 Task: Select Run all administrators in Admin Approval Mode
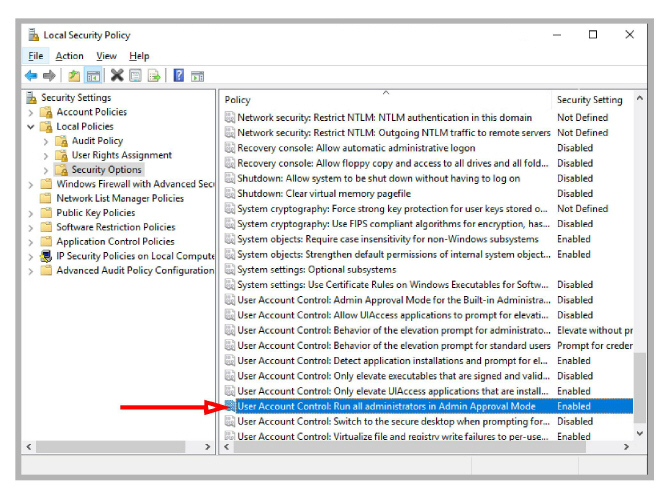coord(386,406)
